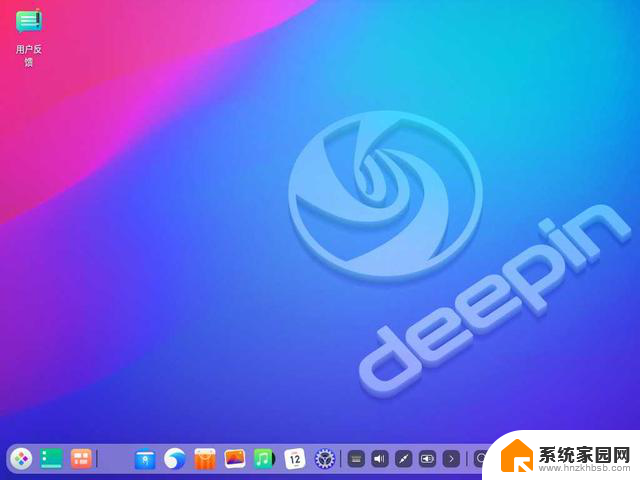Click the volume speaker tray icon
Screen dimensions: 640x480
[380, 459]
